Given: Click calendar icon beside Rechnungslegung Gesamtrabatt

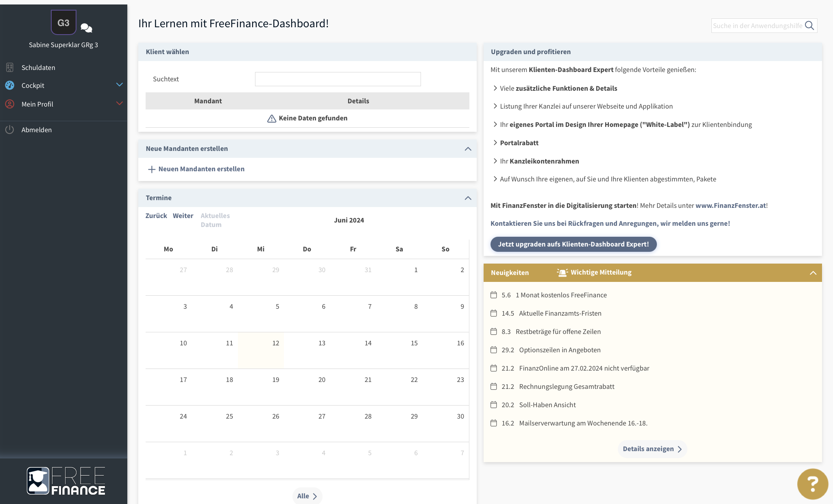Looking at the screenshot, I should click(x=494, y=386).
